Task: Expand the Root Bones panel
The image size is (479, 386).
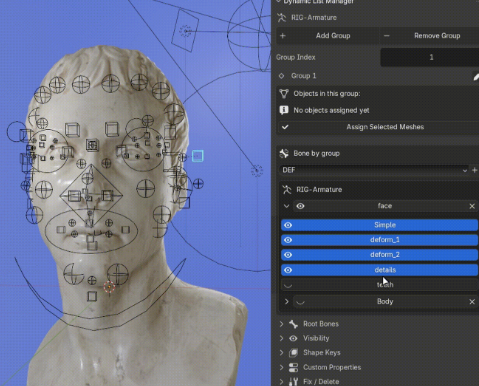Action: (x=282, y=324)
